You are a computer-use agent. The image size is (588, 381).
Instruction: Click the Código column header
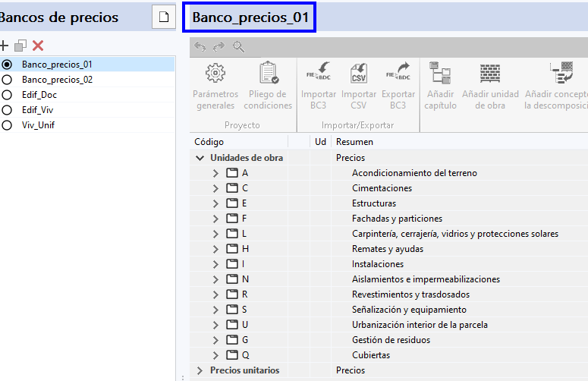(x=209, y=142)
